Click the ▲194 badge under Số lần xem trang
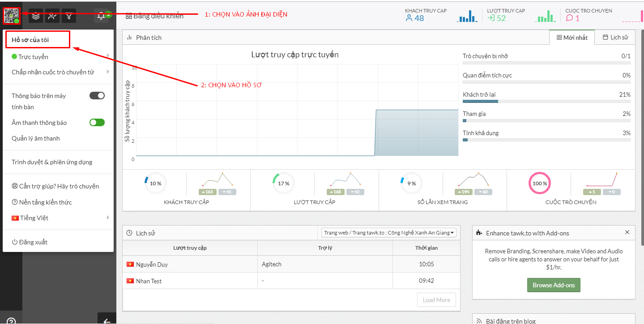 (463, 192)
